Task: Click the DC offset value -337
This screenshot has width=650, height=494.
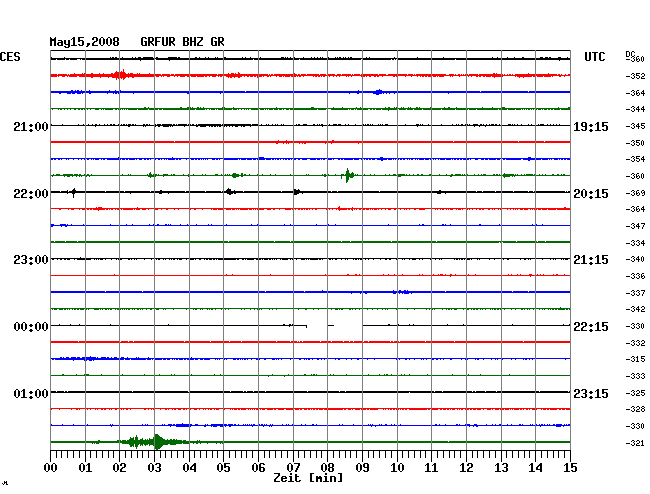Action: coord(635,293)
